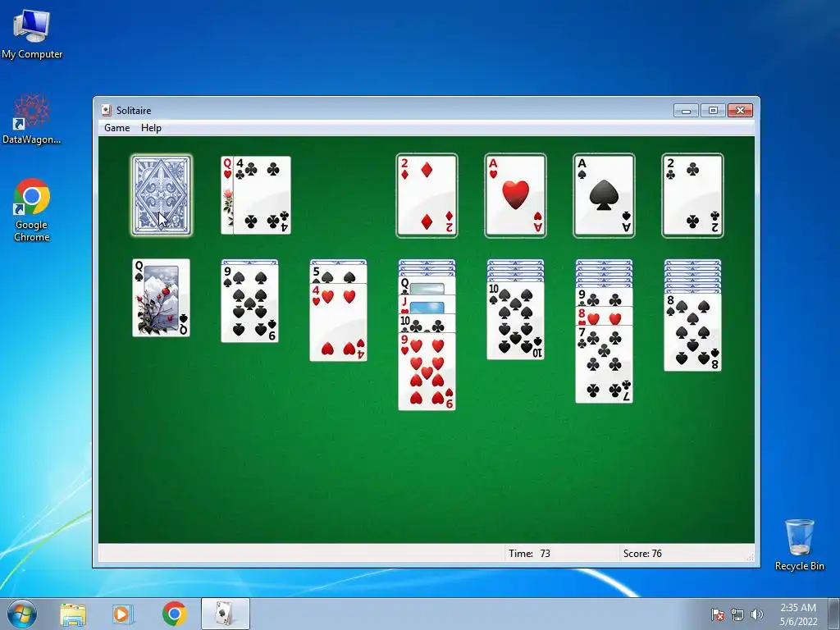Select the 2 of clubs foundation card
840x630 pixels.
692,195
